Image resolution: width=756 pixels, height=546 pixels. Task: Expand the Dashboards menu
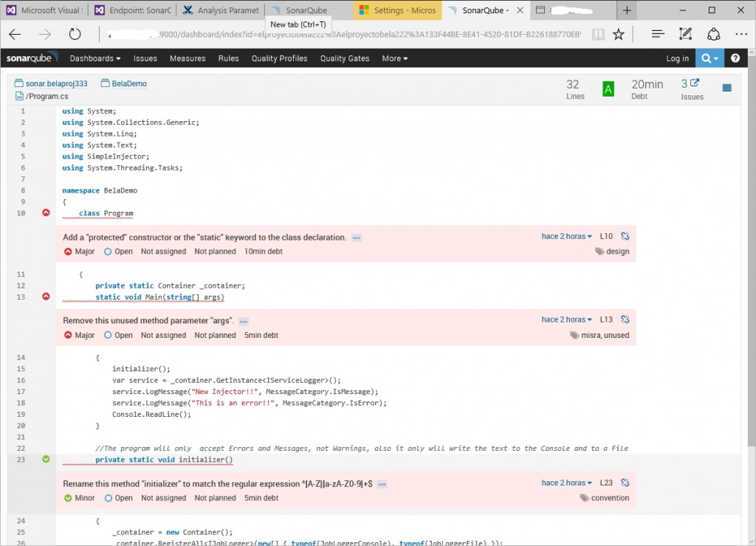click(x=95, y=58)
